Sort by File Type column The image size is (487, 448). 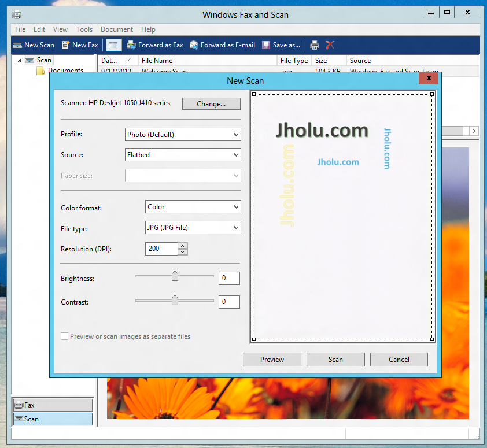[294, 61]
